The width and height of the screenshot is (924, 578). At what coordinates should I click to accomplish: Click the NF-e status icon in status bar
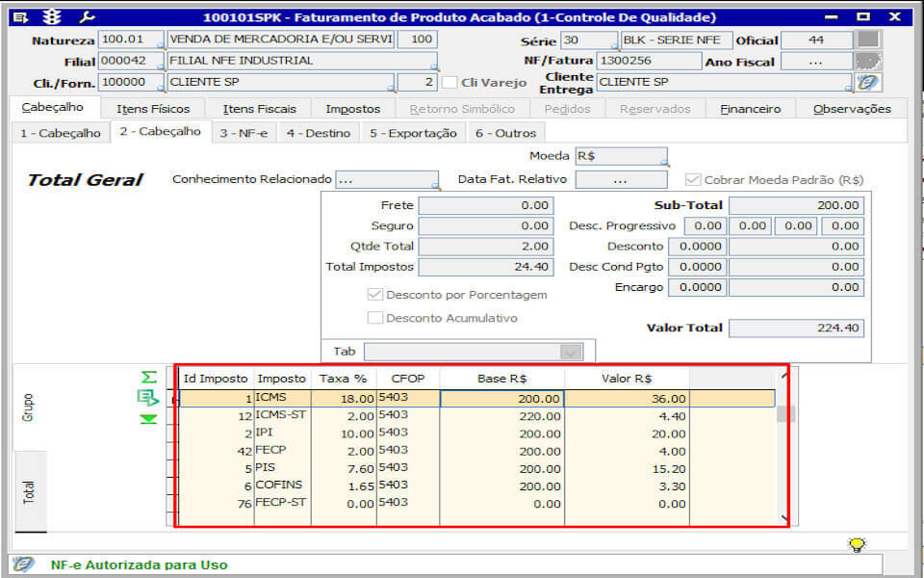tap(23, 565)
